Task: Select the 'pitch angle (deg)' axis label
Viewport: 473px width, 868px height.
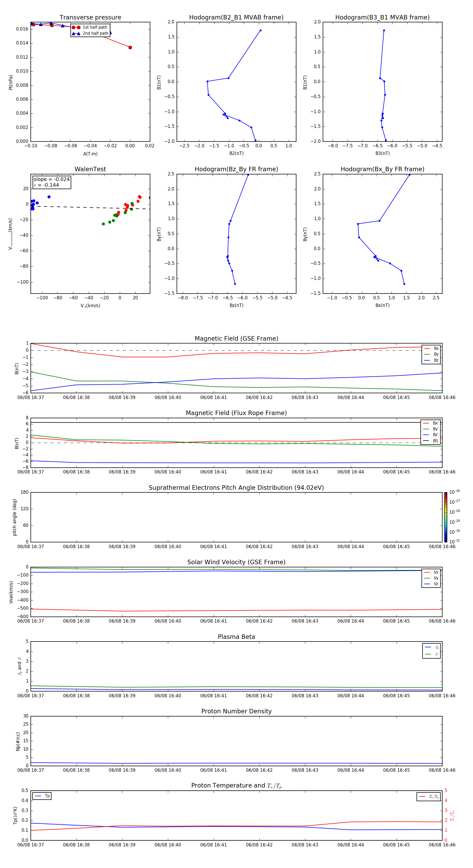Action: (14, 517)
